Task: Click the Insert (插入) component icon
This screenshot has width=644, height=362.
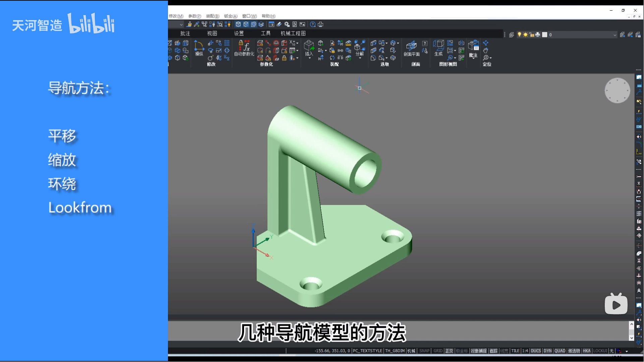Action: (x=309, y=46)
